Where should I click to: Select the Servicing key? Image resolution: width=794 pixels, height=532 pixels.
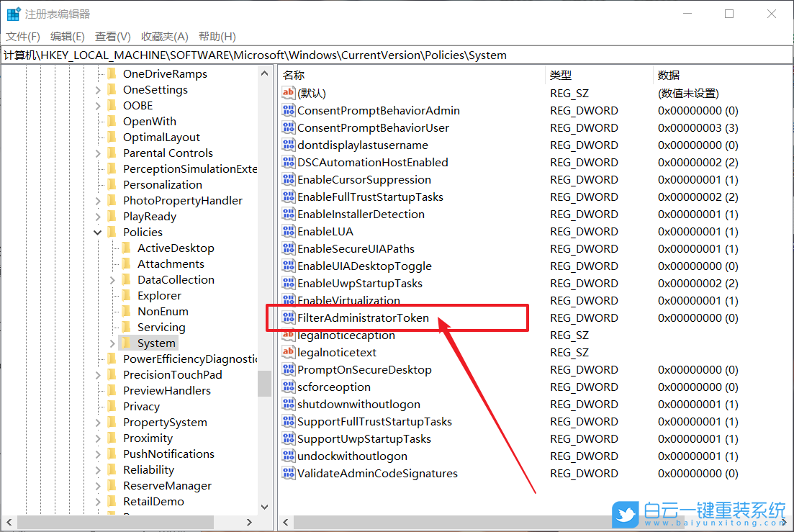(161, 327)
